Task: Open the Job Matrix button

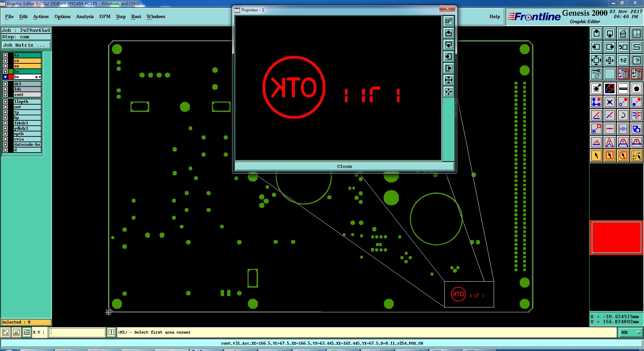Action: tap(26, 45)
